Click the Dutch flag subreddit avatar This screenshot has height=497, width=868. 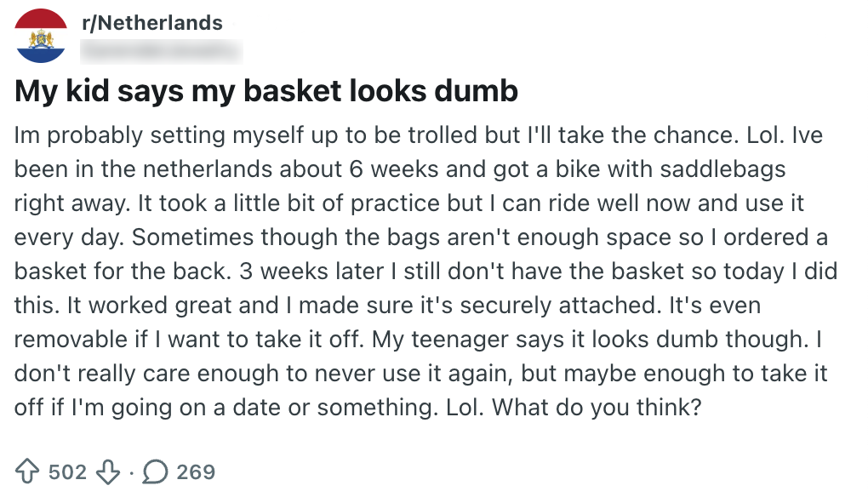point(41,35)
